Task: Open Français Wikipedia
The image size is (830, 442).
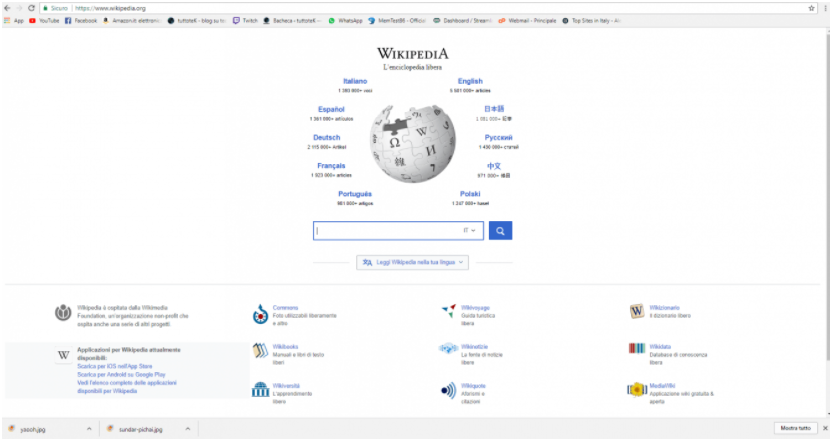Action: [331, 166]
